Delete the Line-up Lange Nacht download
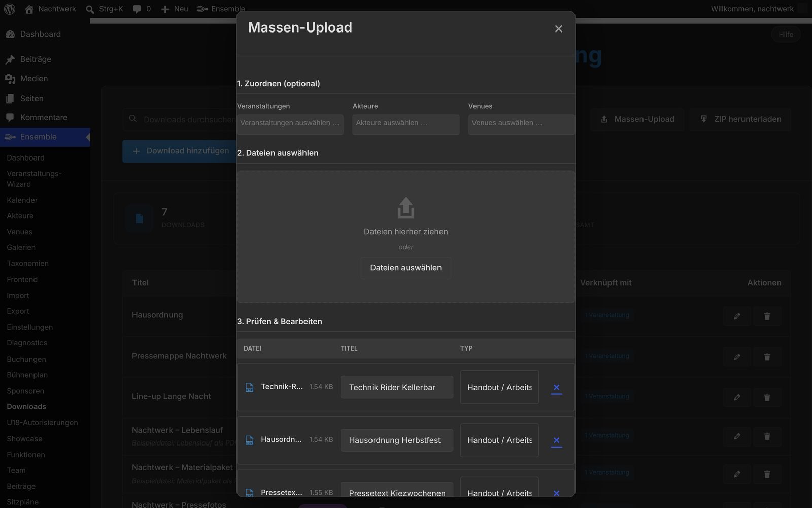This screenshot has height=508, width=812. pyautogui.click(x=767, y=397)
